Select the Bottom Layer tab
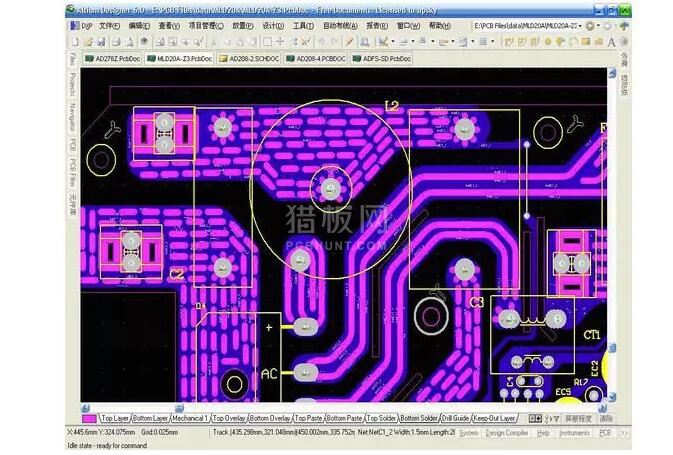Screen dimensions: 673x455 pos(151,418)
